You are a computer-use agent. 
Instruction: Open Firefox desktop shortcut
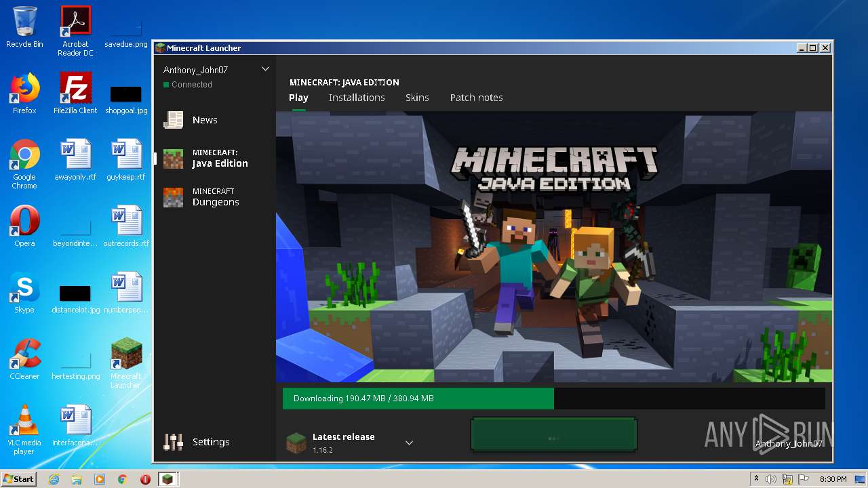(24, 94)
